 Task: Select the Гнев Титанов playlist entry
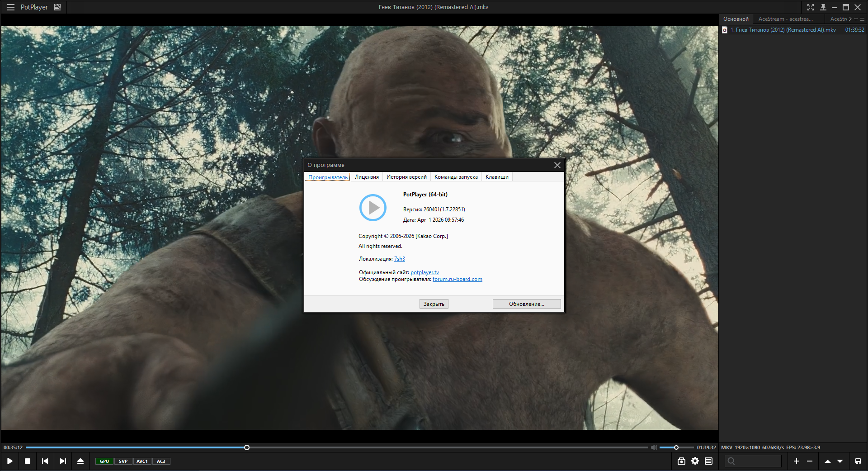point(793,30)
